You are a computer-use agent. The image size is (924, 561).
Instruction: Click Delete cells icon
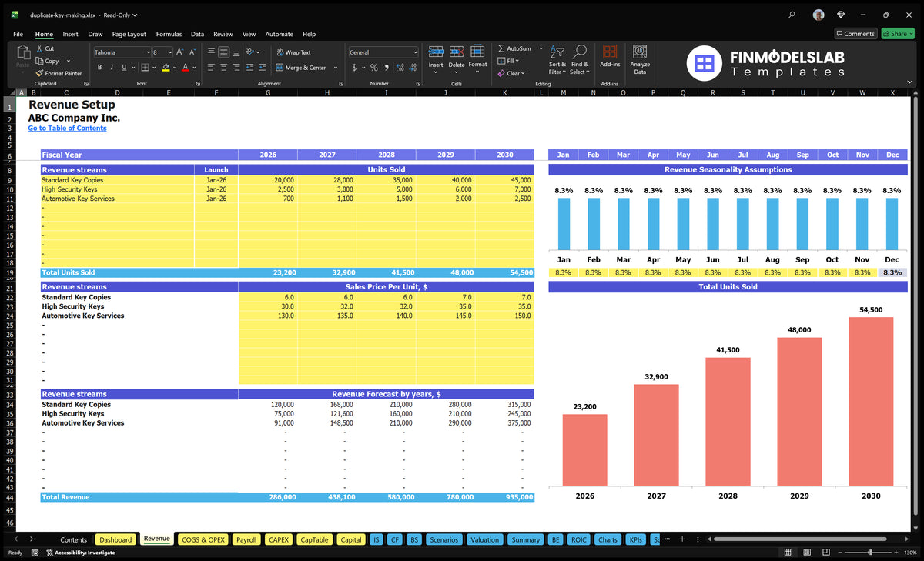tap(457, 52)
